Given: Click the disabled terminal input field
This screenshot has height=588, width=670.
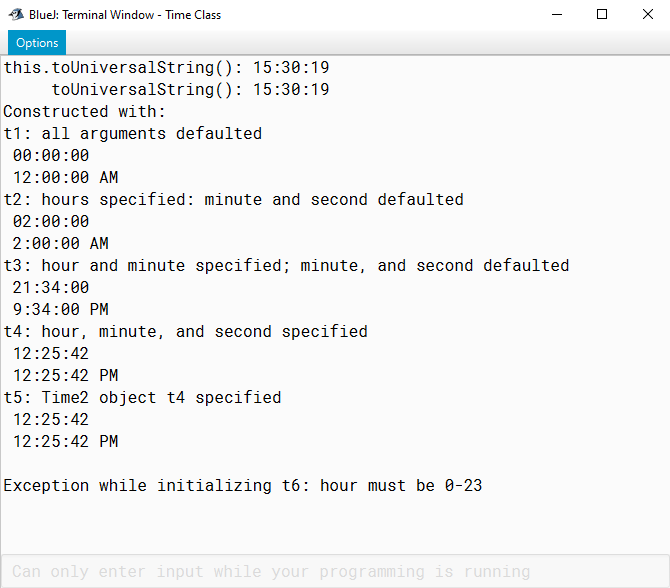Looking at the screenshot, I should (x=335, y=571).
